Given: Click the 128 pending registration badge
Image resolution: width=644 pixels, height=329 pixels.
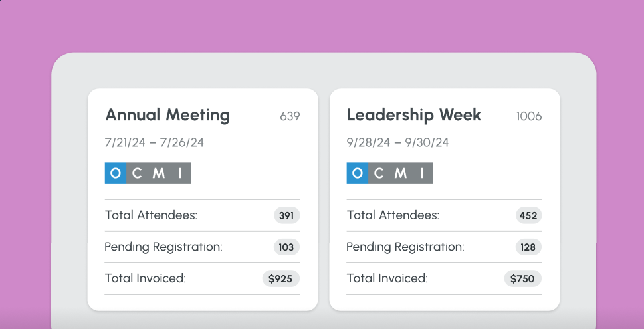Looking at the screenshot, I should tap(528, 247).
